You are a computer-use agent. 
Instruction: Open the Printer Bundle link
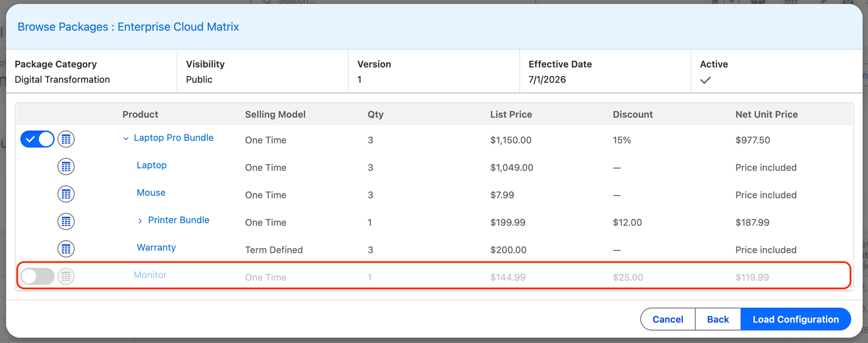(178, 220)
